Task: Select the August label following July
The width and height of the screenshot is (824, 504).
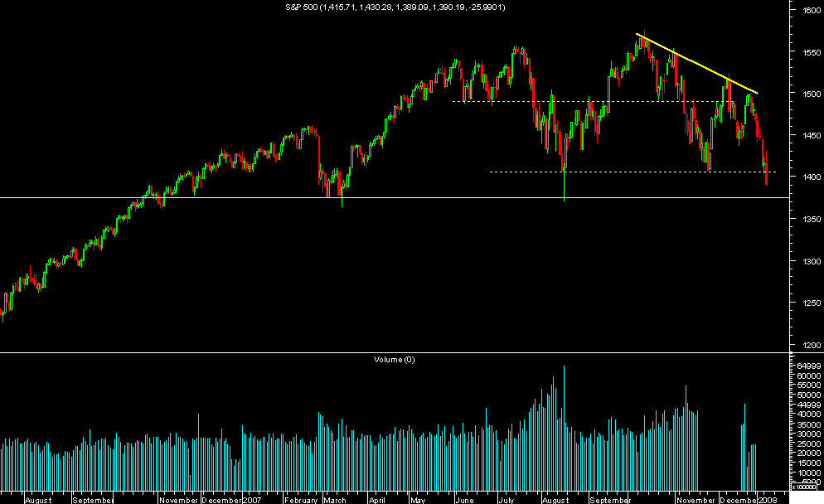Action: coord(555,500)
